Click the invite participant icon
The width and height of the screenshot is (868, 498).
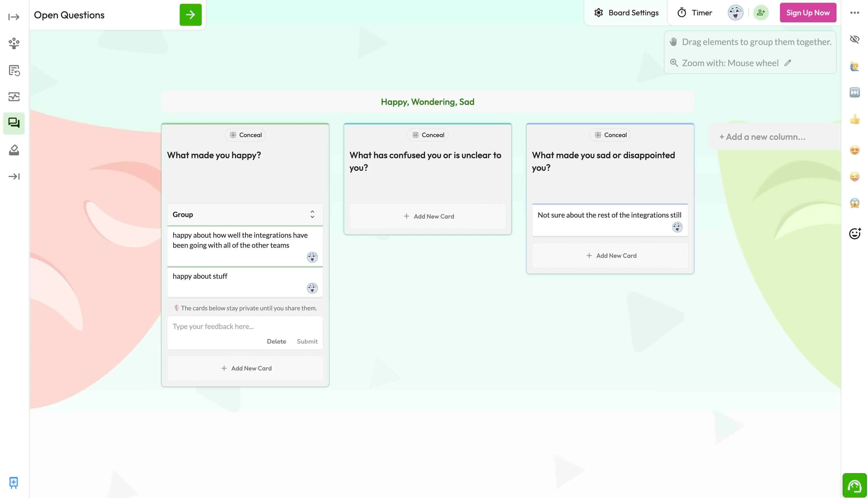click(x=761, y=13)
